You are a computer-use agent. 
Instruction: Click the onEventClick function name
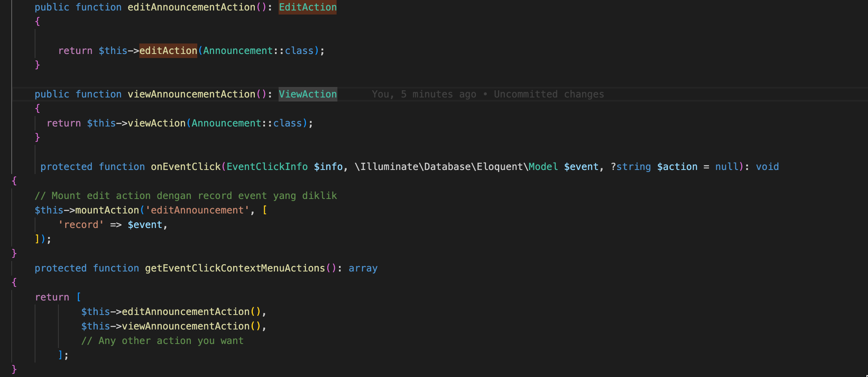[x=186, y=167]
